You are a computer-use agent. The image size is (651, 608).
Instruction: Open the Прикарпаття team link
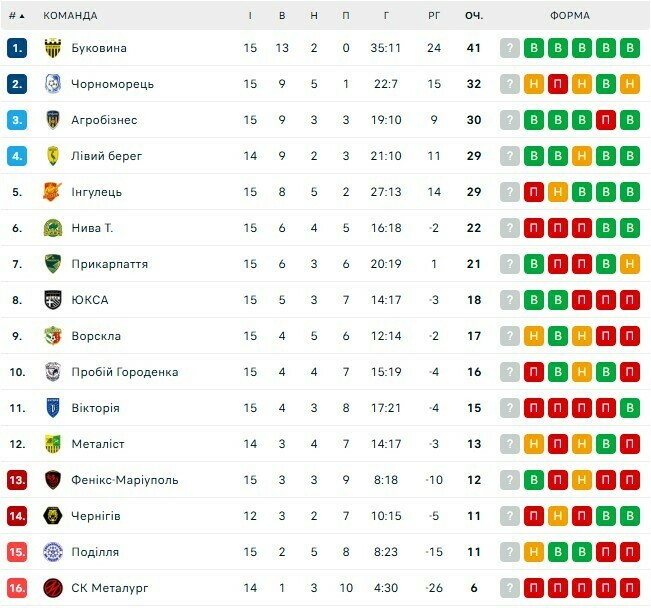[110, 264]
